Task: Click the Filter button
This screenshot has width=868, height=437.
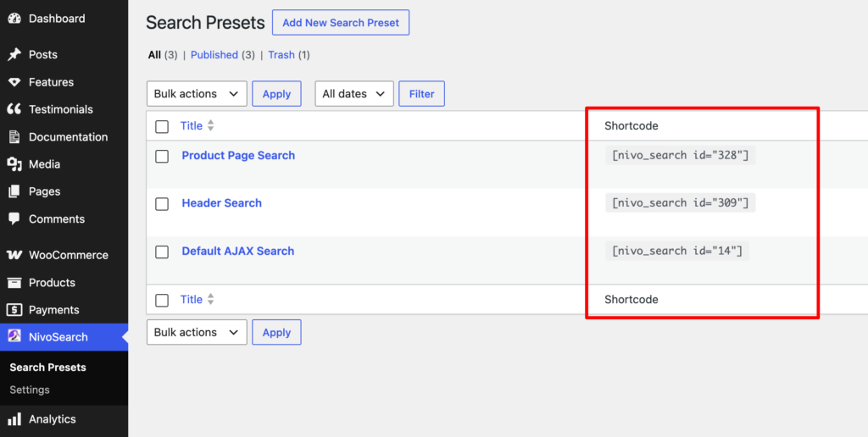Action: 421,93
